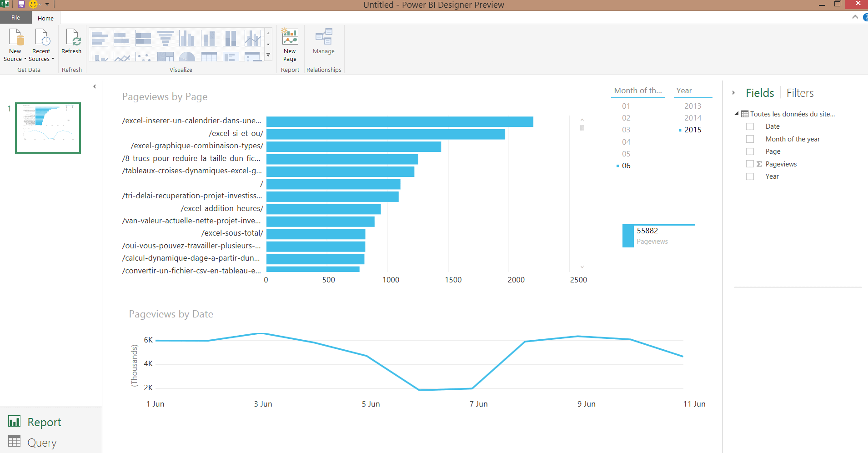Switch to the Filters pane tab
The width and height of the screenshot is (868, 453).
(x=800, y=93)
